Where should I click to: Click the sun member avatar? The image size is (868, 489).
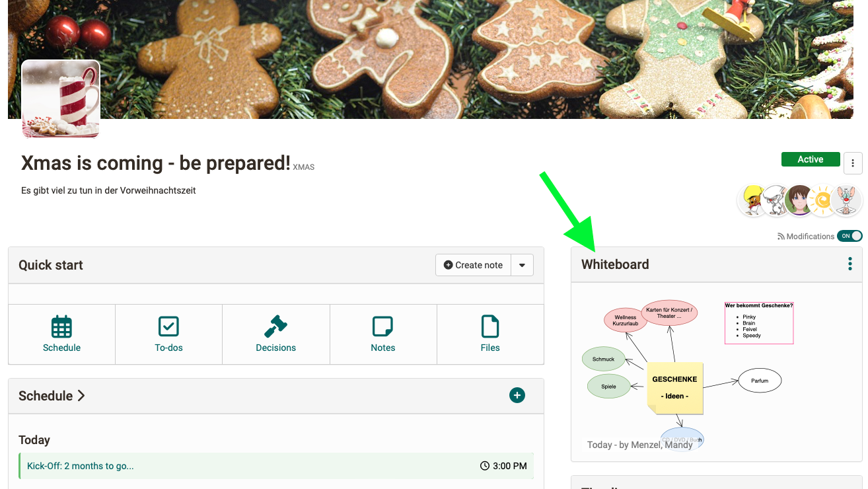tap(823, 201)
